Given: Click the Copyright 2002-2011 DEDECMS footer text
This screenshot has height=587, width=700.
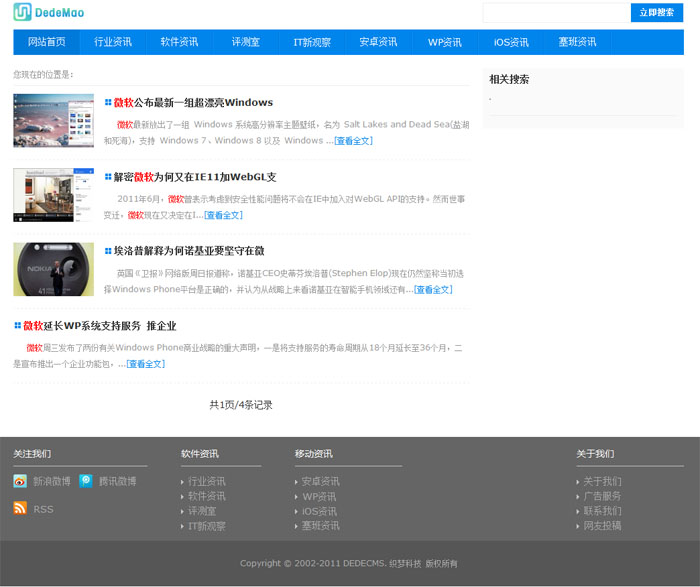Looking at the screenshot, I should tap(348, 563).
